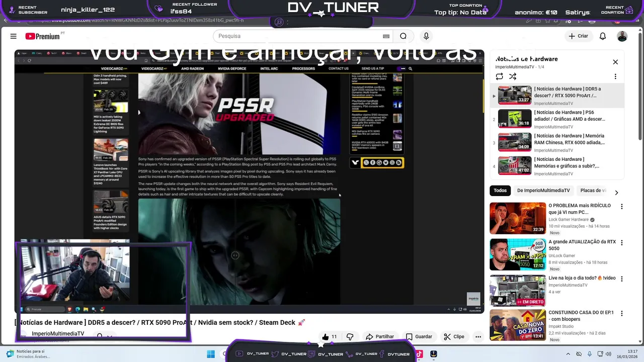Click NVIDIA GEFORCE menu in the video

[x=232, y=68]
